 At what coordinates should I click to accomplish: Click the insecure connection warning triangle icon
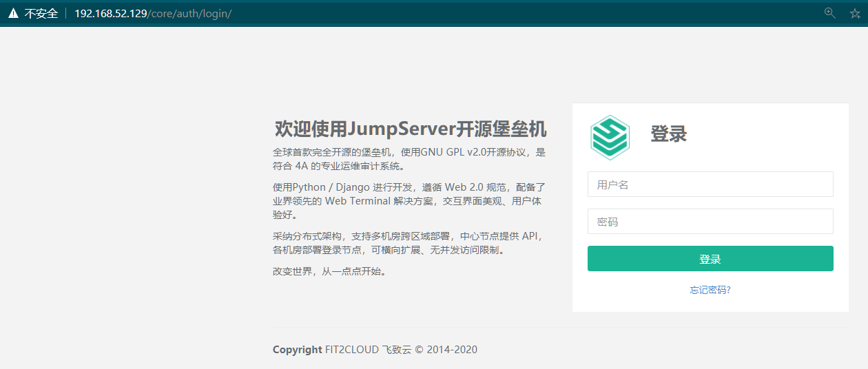click(x=13, y=14)
